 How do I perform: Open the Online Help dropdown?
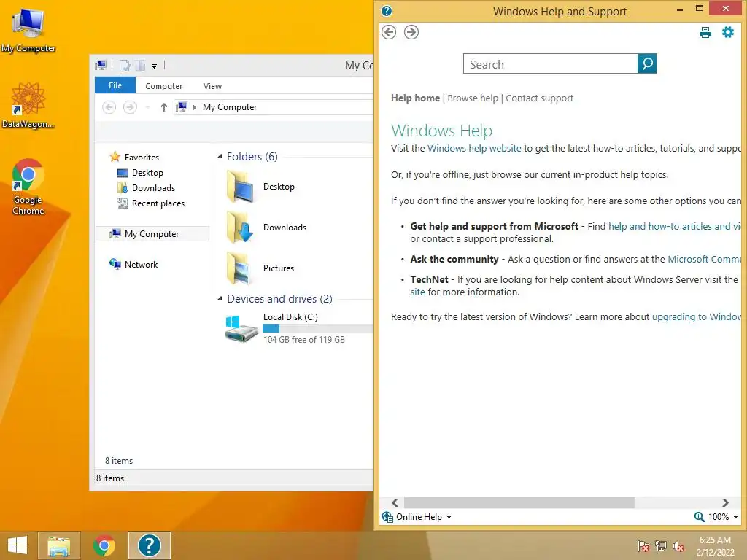(x=424, y=517)
